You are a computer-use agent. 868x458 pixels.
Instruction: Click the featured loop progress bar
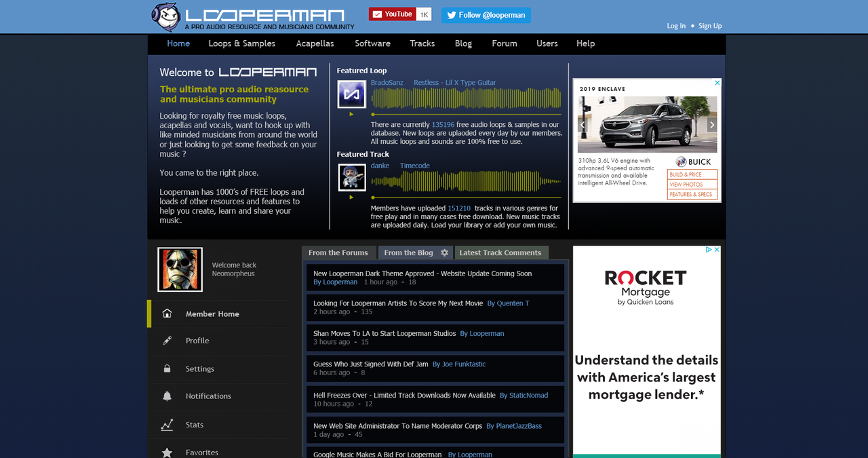click(x=467, y=114)
